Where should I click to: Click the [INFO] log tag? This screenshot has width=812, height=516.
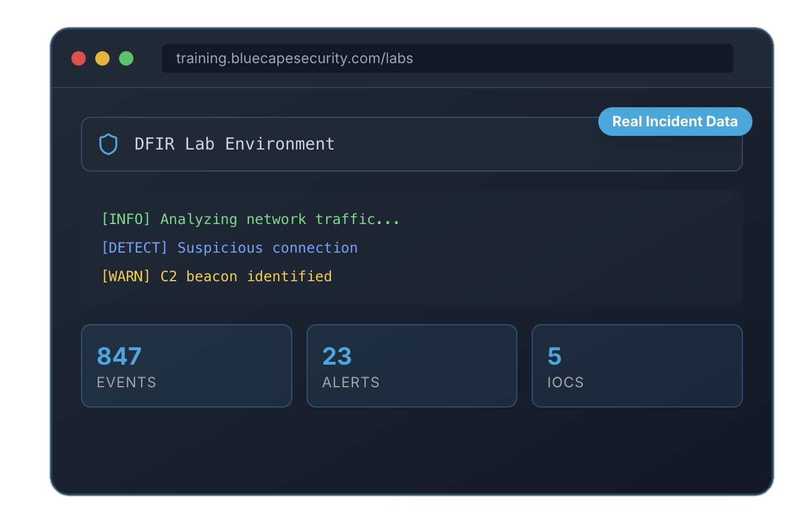126,219
